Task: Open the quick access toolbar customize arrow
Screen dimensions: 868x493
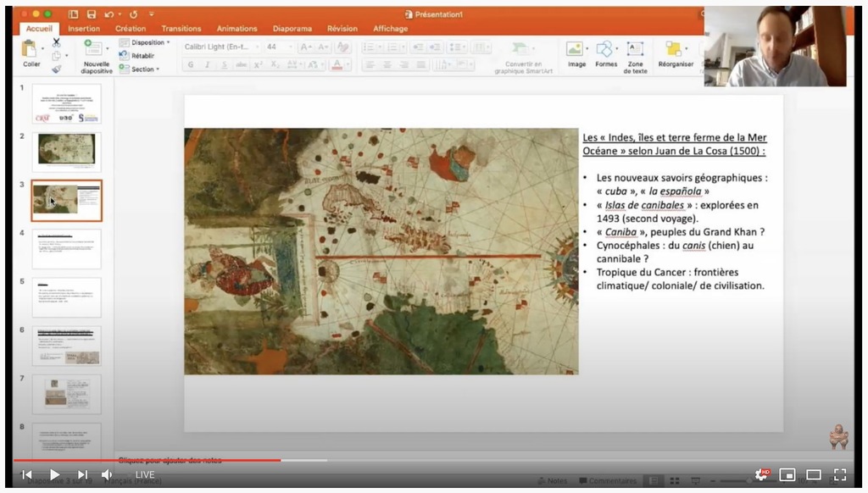Action: (x=151, y=14)
